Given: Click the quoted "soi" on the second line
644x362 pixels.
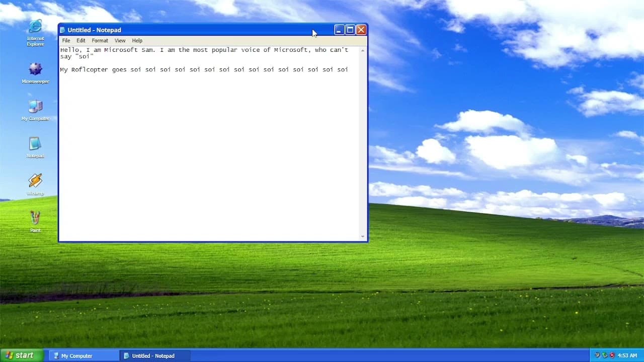Looking at the screenshot, I should point(84,56).
